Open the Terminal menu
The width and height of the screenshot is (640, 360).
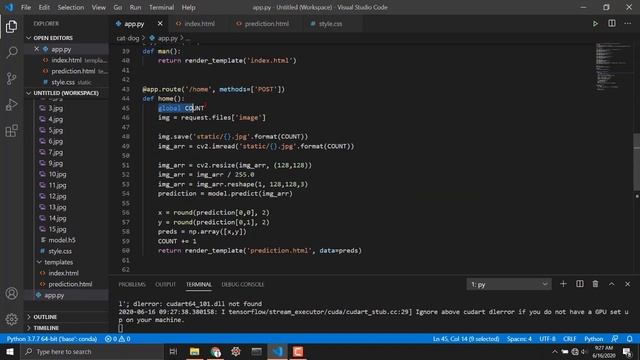click(x=161, y=7)
